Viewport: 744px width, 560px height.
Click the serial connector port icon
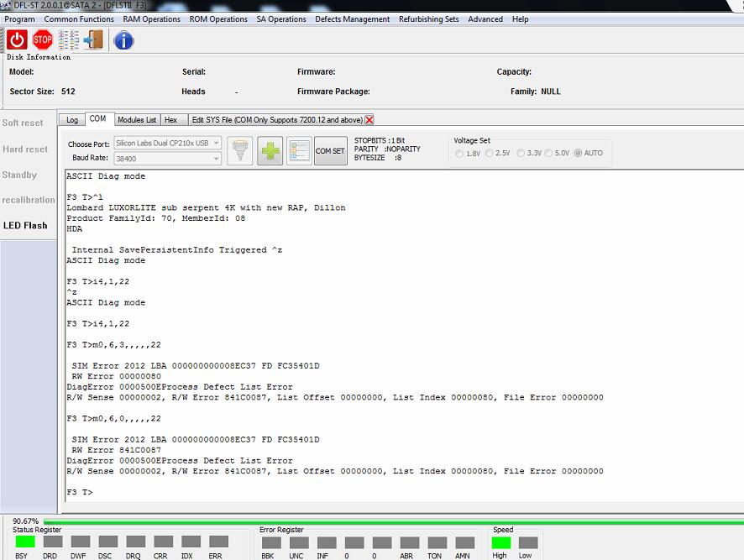239,151
